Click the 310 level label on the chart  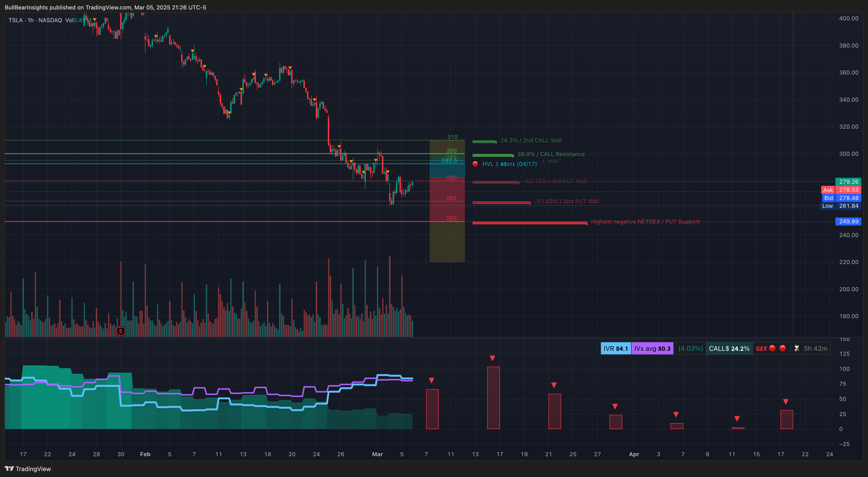click(x=452, y=137)
